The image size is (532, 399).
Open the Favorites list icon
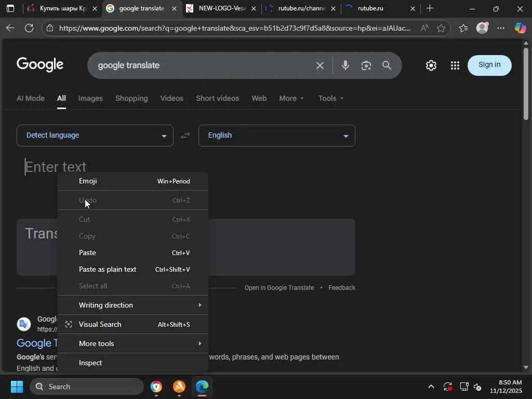pos(463,28)
